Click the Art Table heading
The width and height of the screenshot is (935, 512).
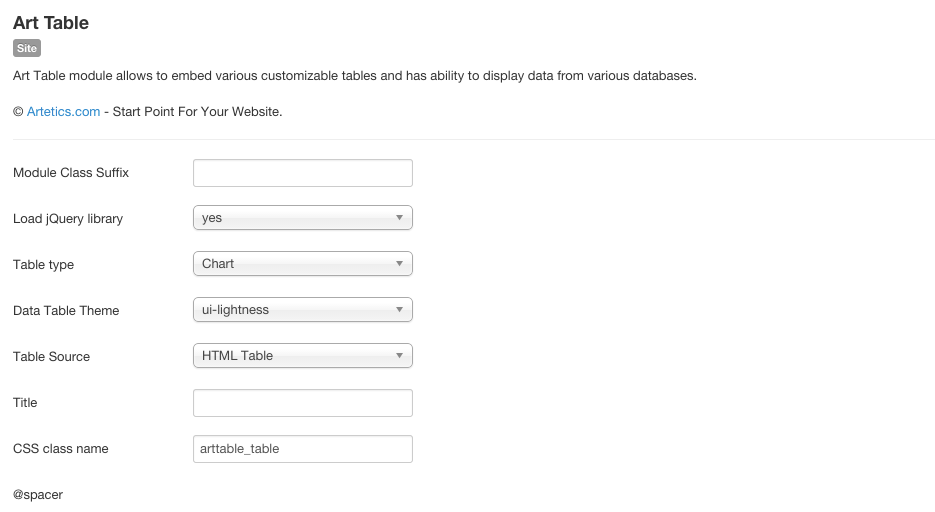[x=51, y=23]
